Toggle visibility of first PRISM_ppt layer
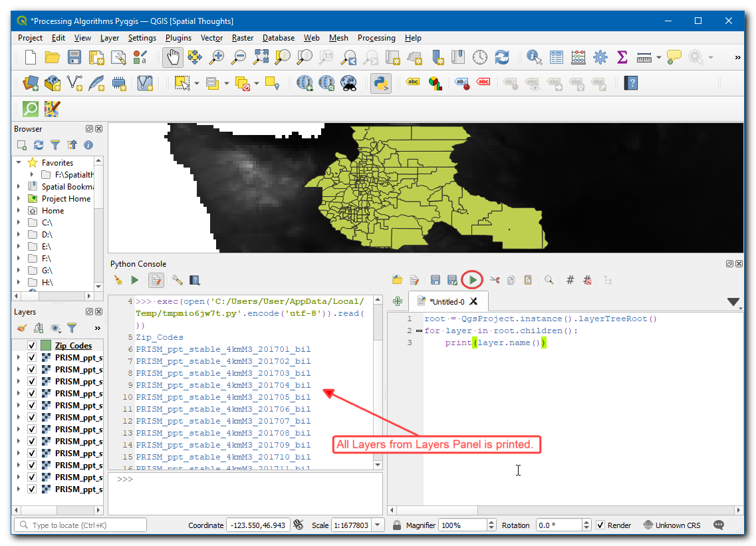756x546 pixels. (x=32, y=357)
